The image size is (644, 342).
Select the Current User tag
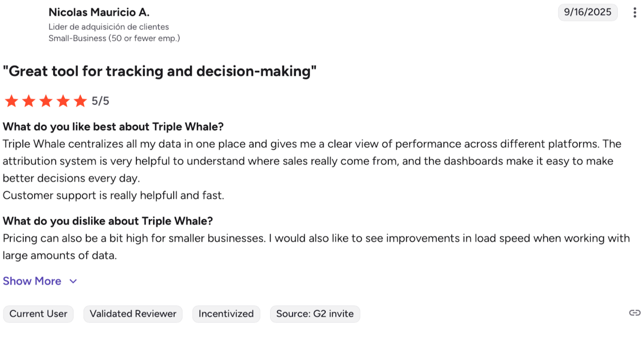click(x=38, y=314)
